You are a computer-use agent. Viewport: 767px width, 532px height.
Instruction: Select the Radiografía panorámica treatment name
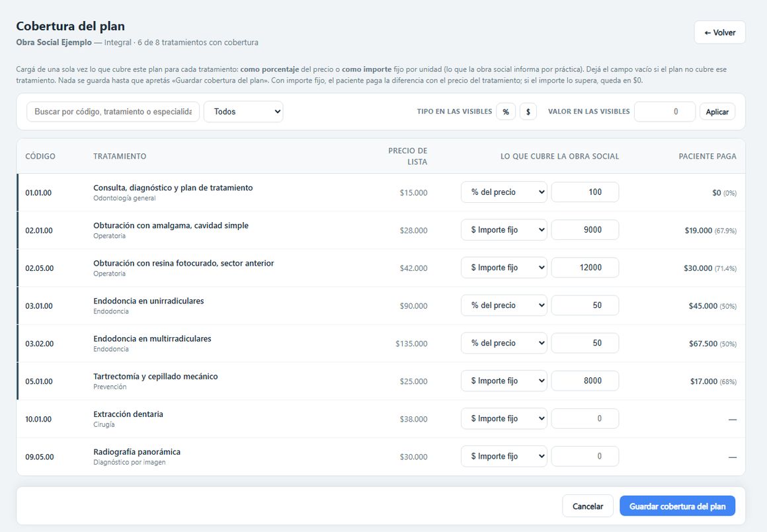[137, 452]
